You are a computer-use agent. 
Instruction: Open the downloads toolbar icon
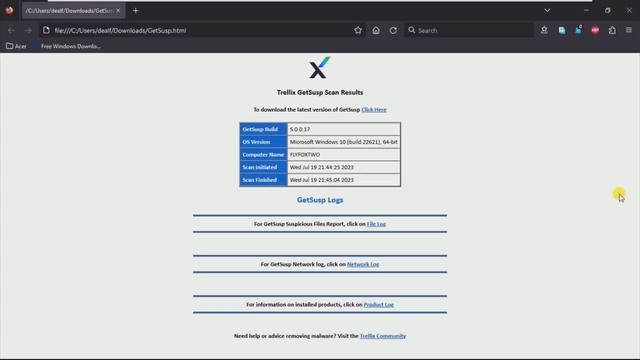coord(544,30)
